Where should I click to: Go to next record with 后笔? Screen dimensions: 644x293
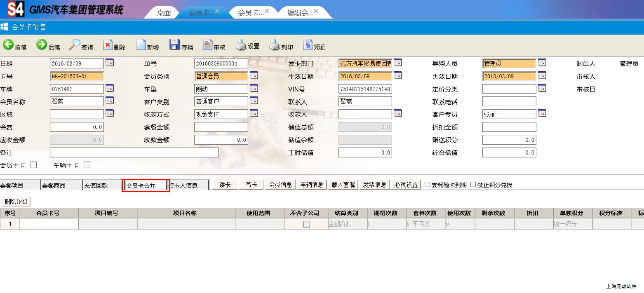pyautogui.click(x=48, y=46)
